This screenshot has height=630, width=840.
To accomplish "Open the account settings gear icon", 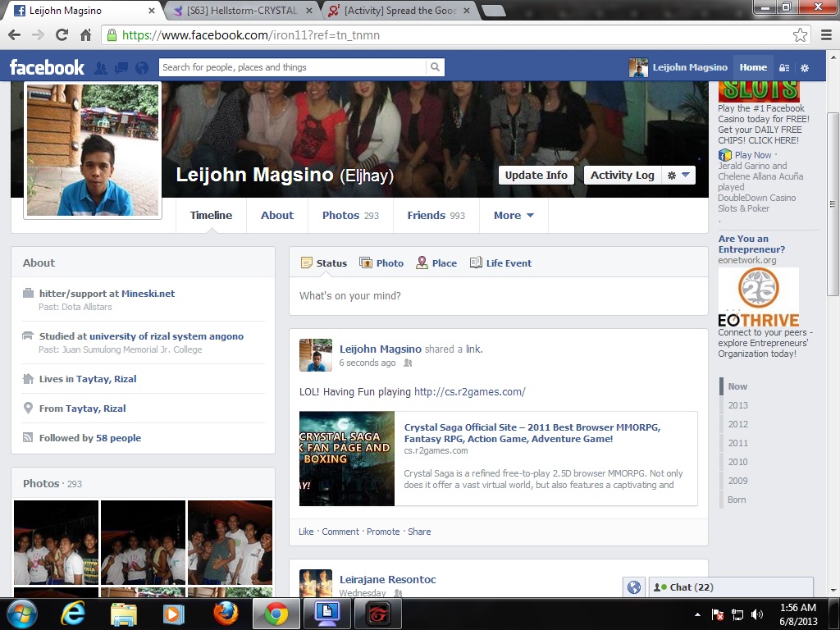I will (x=805, y=68).
